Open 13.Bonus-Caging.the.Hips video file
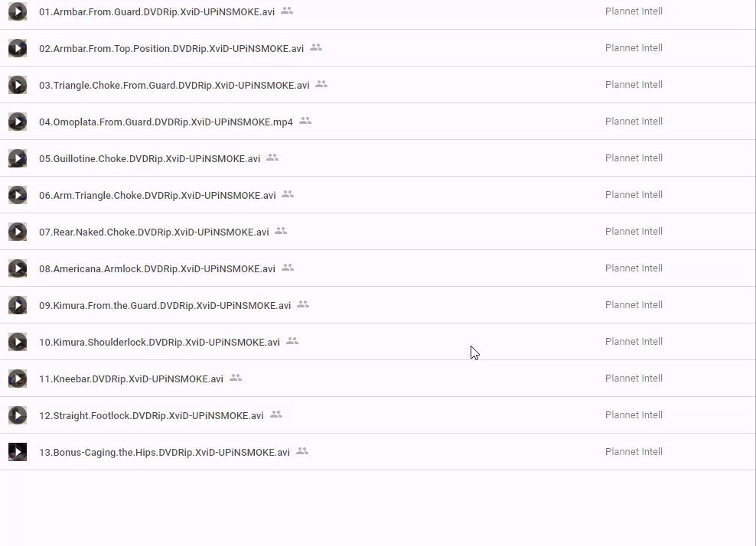The height and width of the screenshot is (546, 756). pos(164,452)
